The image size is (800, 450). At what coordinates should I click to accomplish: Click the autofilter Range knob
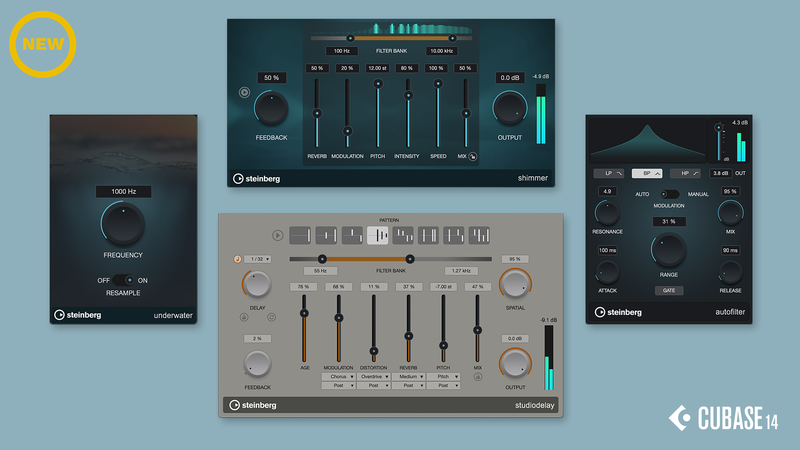pyautogui.click(x=669, y=250)
